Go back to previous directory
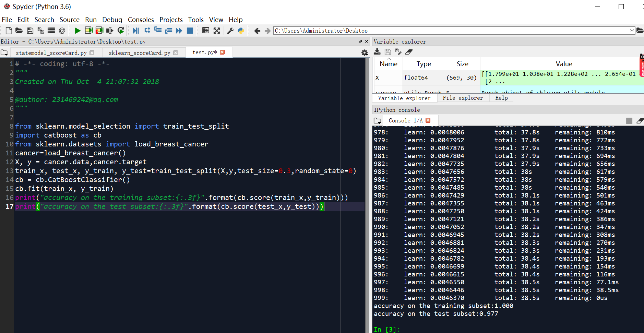 point(257,31)
